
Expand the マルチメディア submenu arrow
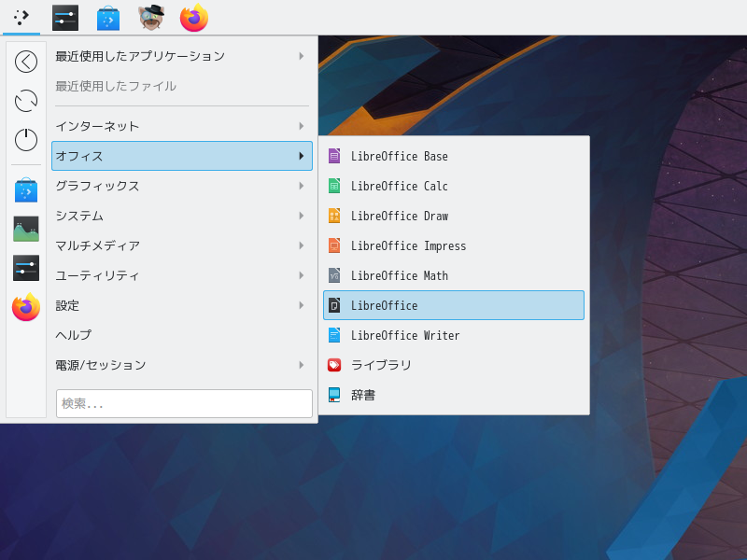301,245
